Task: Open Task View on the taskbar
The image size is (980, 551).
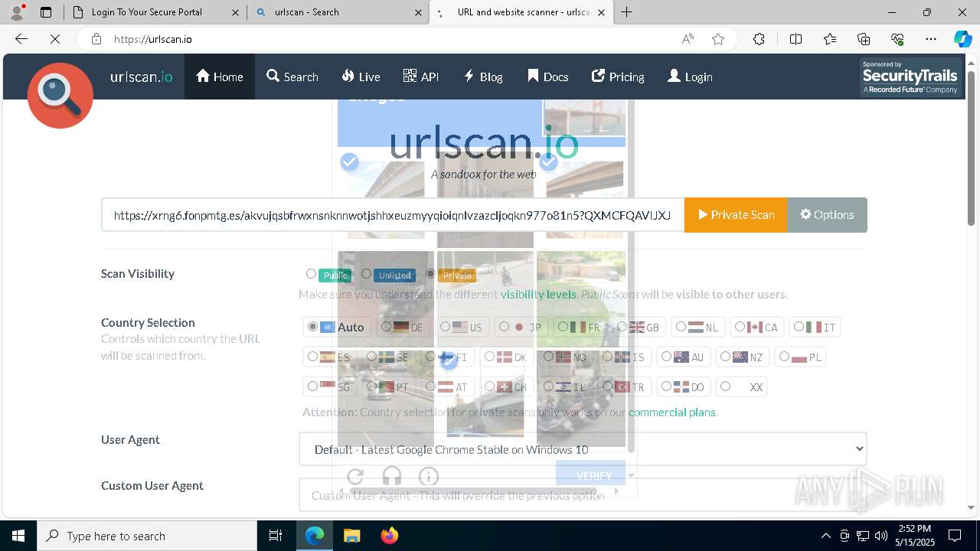Action: pos(276,536)
